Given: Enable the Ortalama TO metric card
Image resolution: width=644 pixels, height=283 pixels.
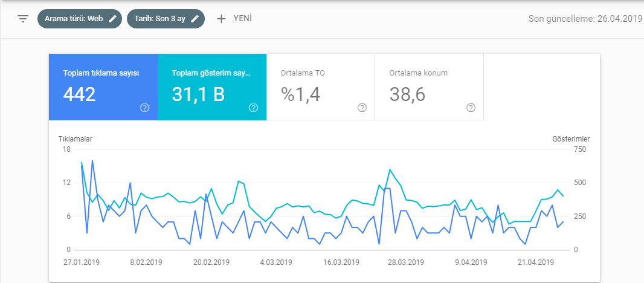Looking at the screenshot, I should 321,87.
